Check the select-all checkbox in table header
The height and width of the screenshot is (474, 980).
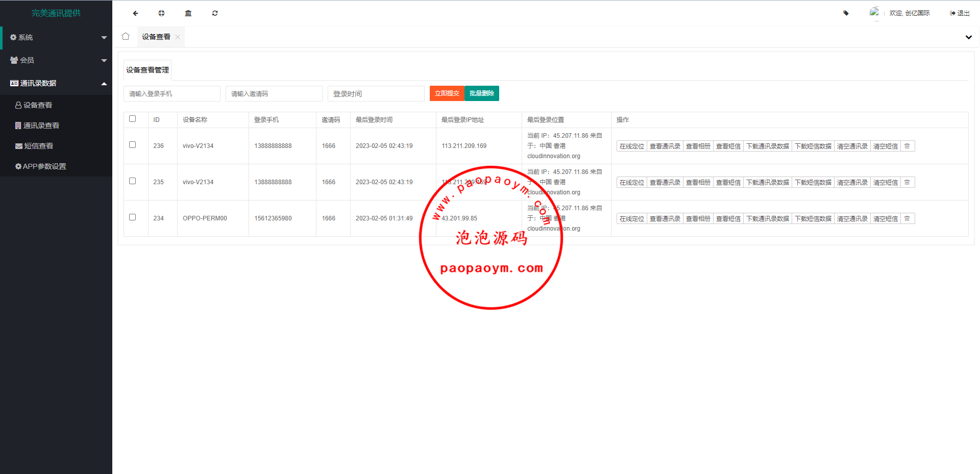coord(133,119)
